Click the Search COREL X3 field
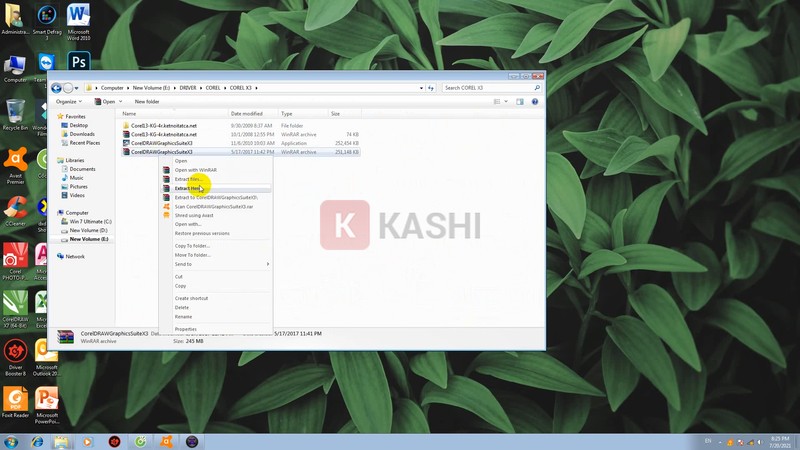 coord(487,88)
